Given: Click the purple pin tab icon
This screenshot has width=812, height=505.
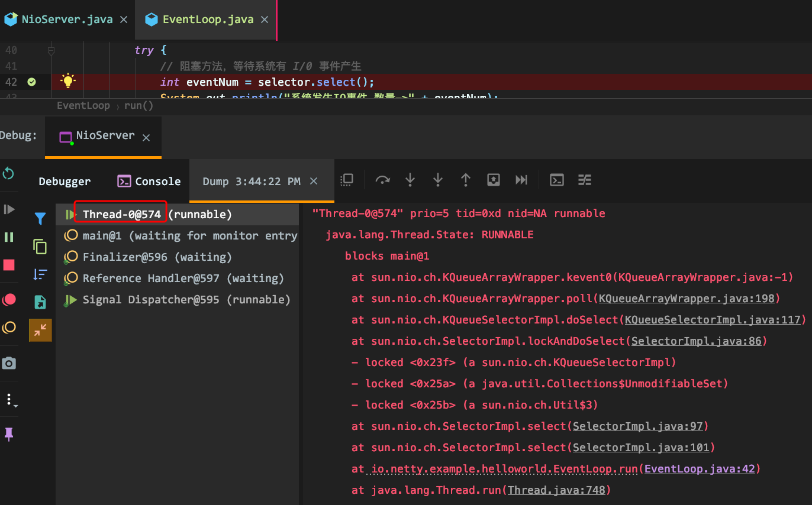Looking at the screenshot, I should click(x=9, y=435).
